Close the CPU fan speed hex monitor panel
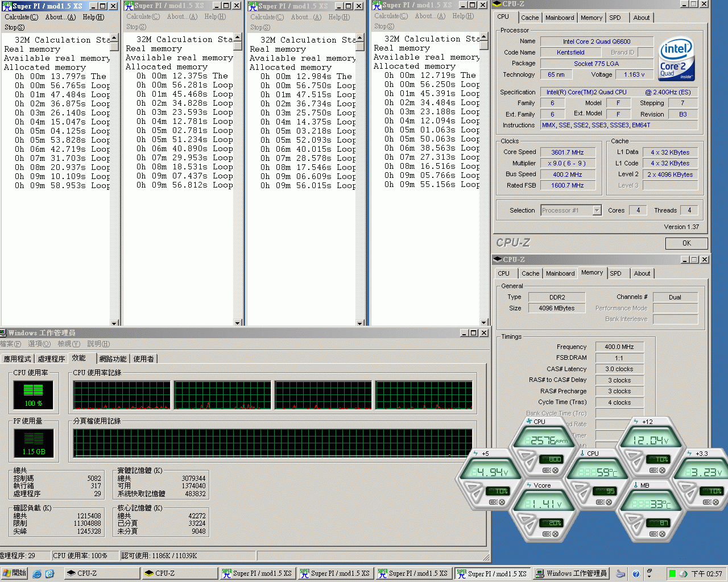The height and width of the screenshot is (582, 728). click(555, 471)
